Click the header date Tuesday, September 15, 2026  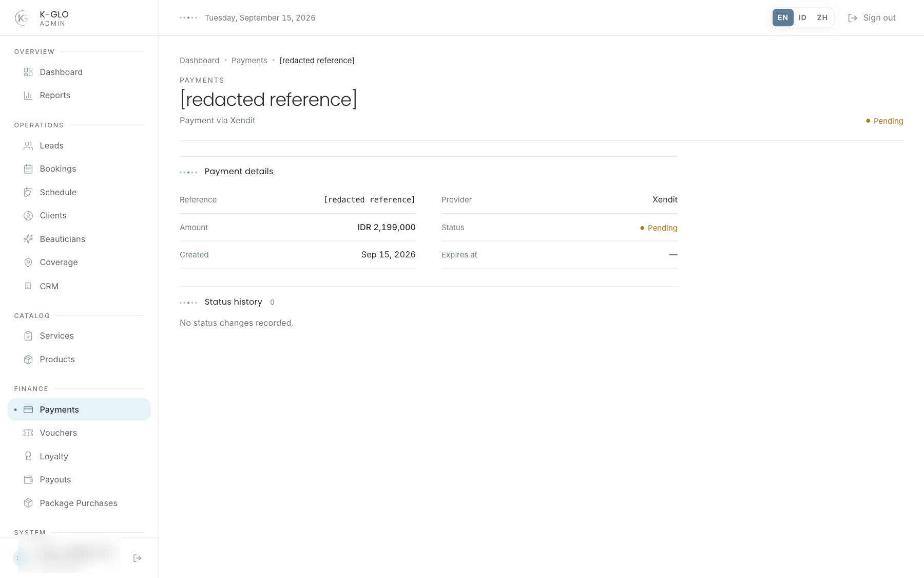tap(260, 18)
